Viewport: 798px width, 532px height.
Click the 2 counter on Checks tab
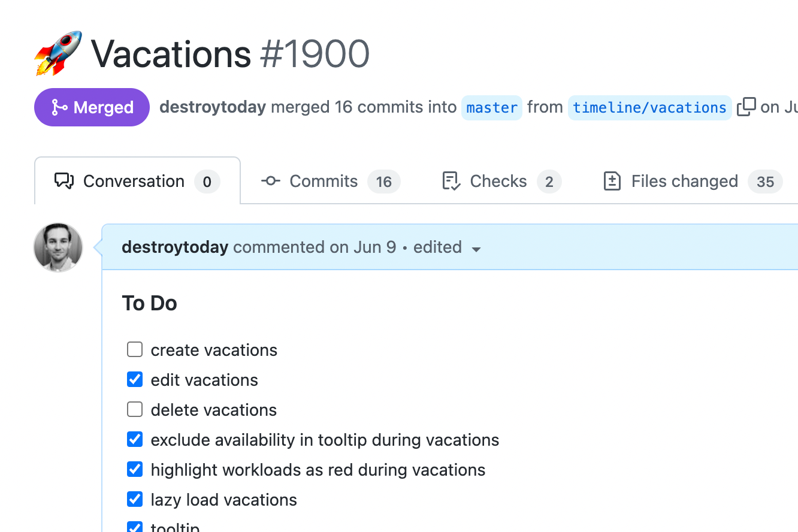tap(549, 182)
